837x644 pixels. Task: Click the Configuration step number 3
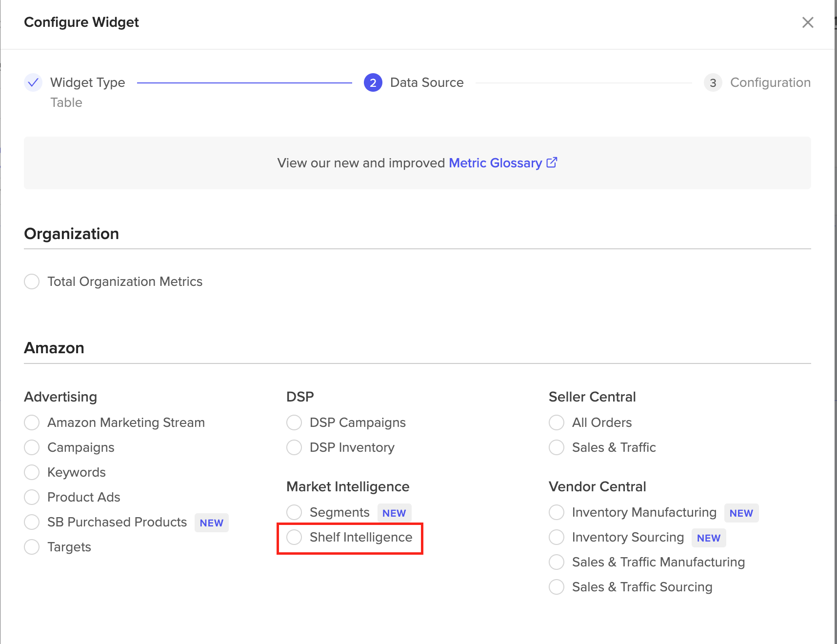[x=713, y=83]
